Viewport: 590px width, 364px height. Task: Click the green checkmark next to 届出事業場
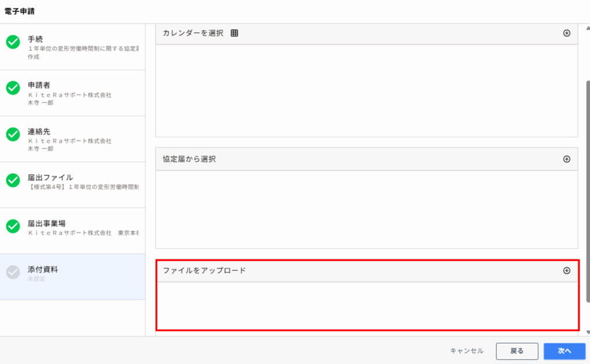click(x=13, y=226)
